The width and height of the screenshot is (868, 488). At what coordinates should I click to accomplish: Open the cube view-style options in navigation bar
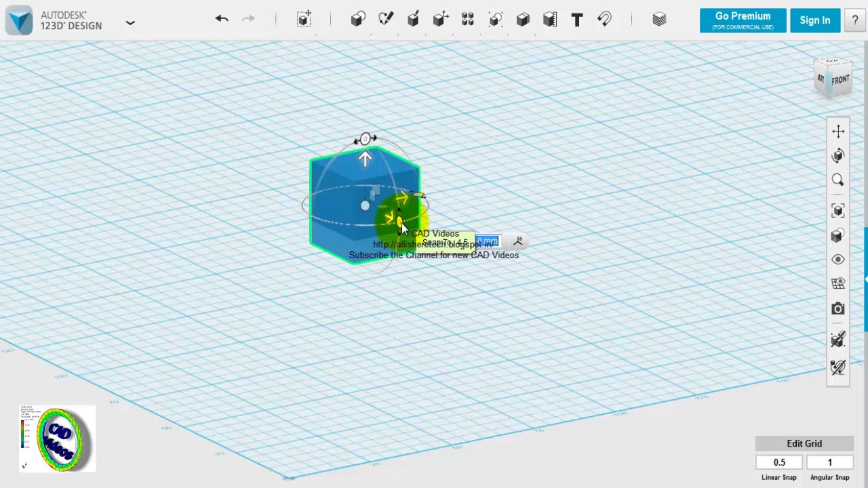point(838,235)
